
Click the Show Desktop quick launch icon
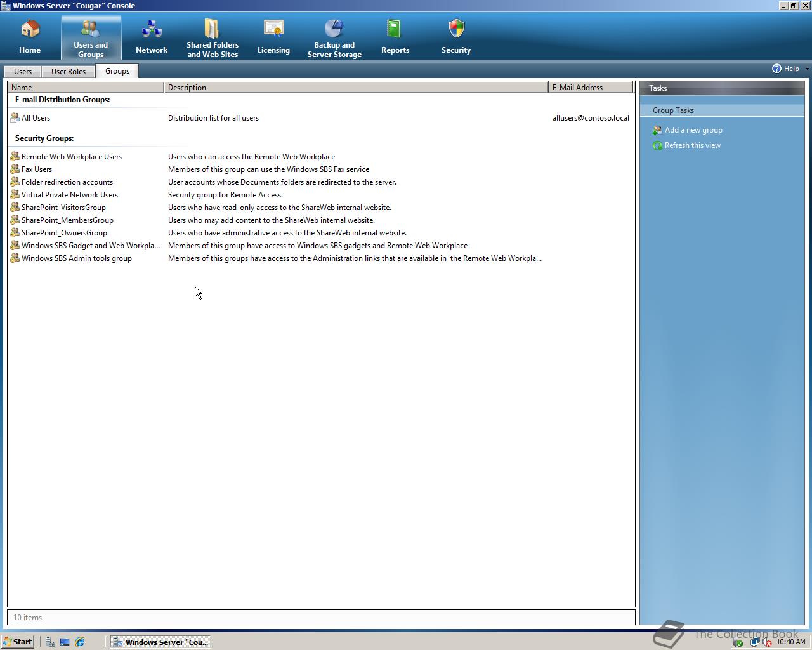[x=65, y=642]
